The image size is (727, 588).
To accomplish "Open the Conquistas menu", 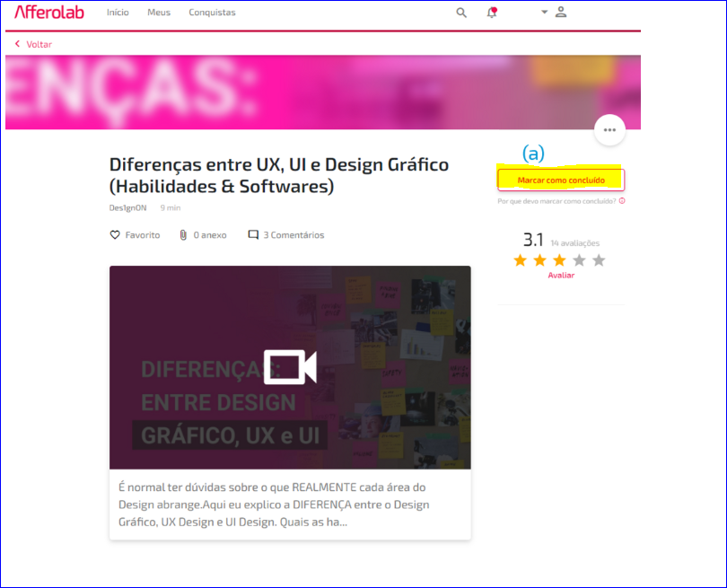I will pos(212,13).
